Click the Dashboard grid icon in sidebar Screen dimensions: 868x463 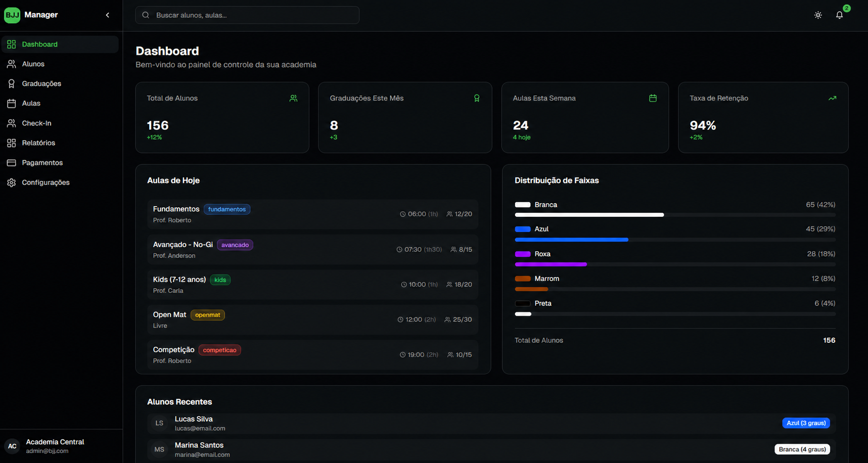(12, 44)
